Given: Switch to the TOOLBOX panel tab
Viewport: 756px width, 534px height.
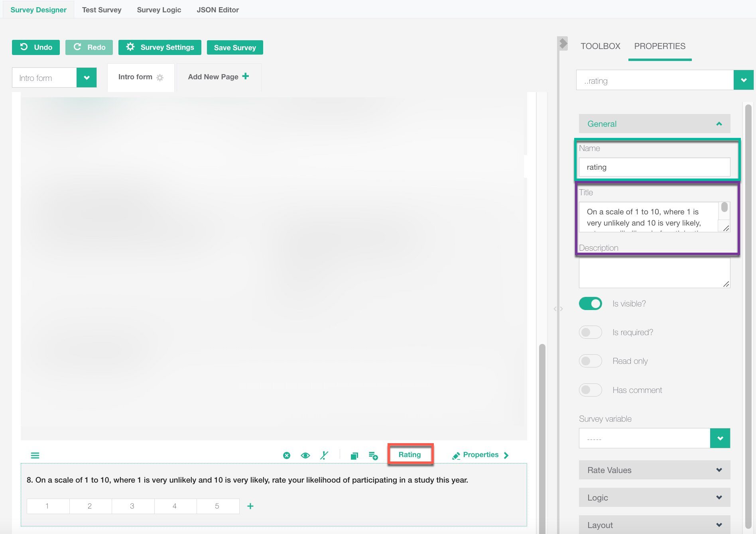Looking at the screenshot, I should coord(600,46).
